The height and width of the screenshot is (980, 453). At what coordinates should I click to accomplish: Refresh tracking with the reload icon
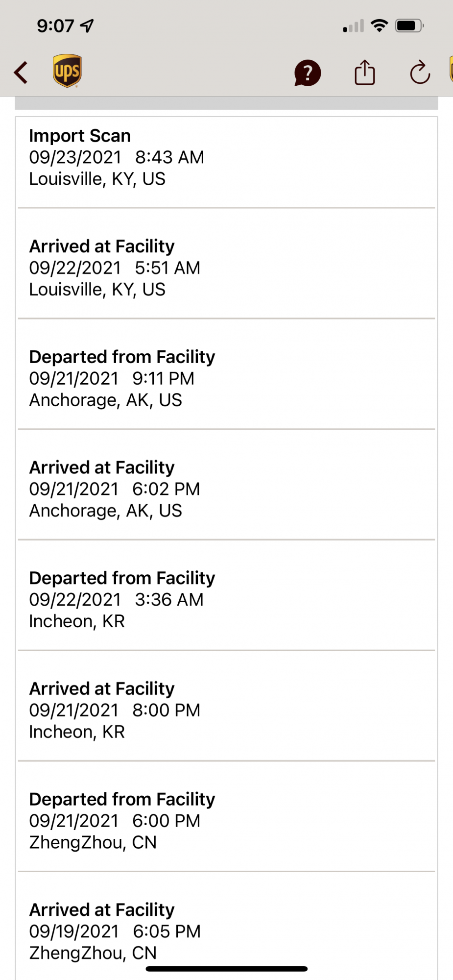[x=420, y=73]
